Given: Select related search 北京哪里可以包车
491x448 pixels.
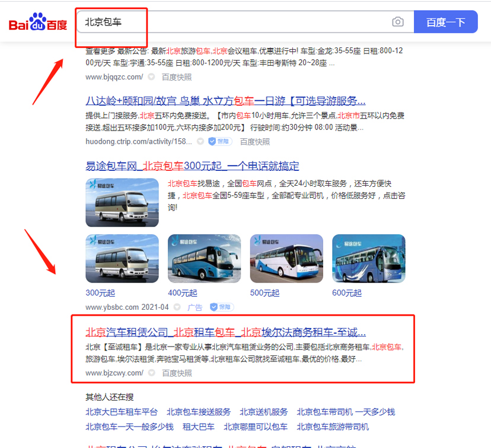Looking at the screenshot, I should point(256,427).
